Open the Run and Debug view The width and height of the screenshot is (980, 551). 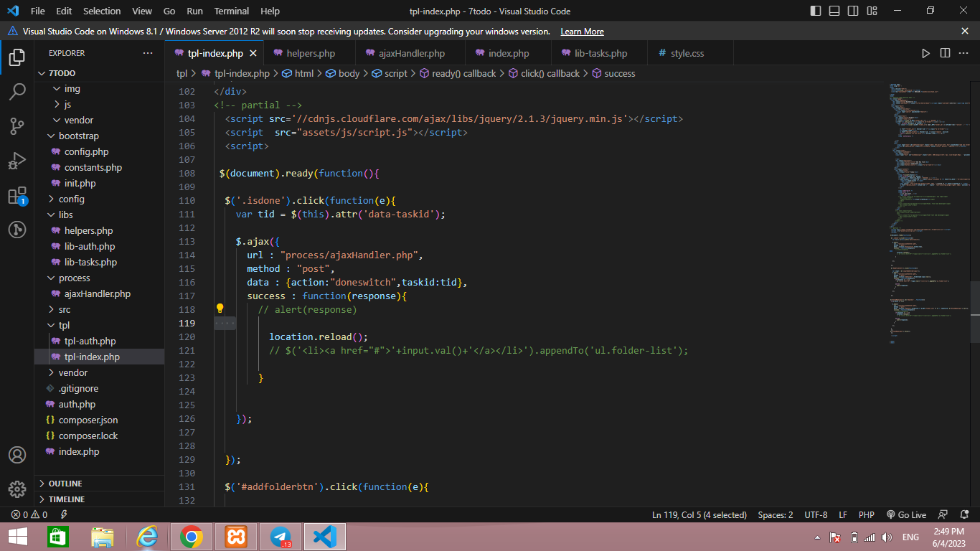(17, 161)
